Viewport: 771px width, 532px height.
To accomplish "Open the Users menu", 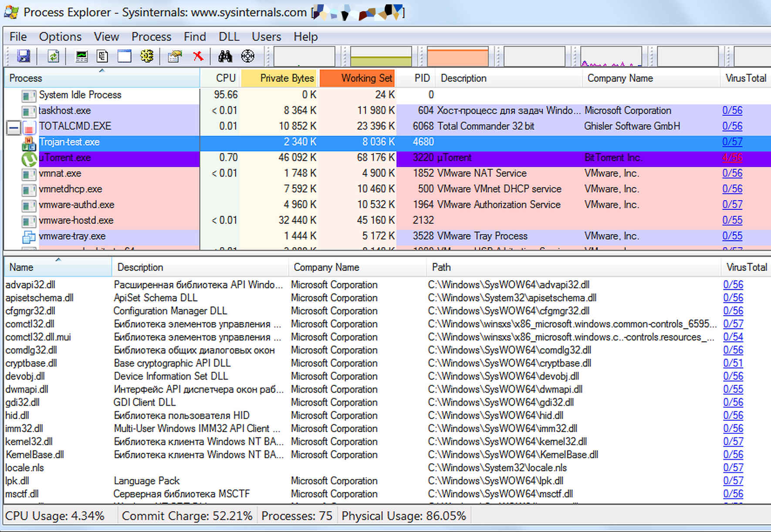I will (266, 37).
